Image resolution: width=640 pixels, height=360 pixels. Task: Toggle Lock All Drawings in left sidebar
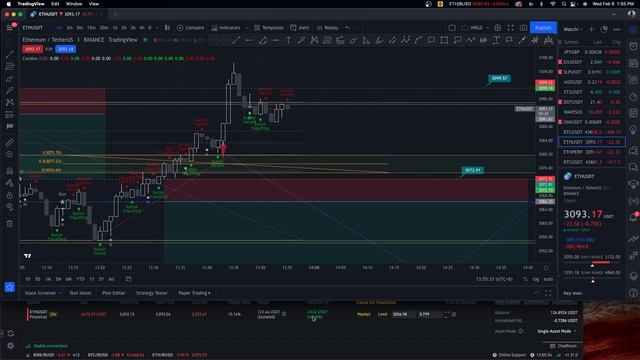coord(10,195)
